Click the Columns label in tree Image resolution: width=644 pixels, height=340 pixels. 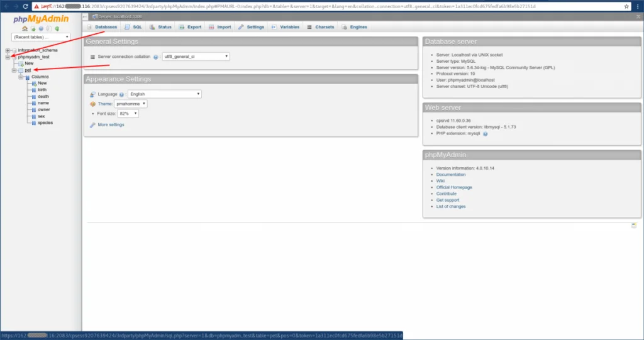(40, 77)
